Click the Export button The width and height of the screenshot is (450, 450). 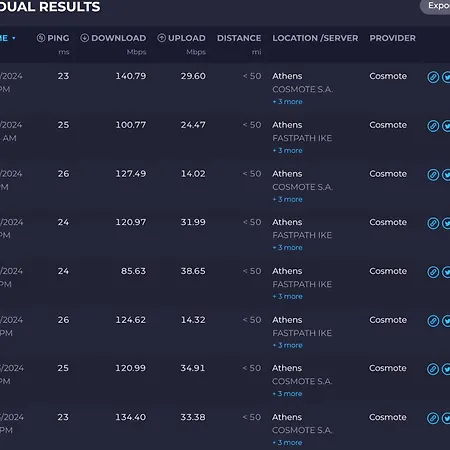(x=436, y=6)
